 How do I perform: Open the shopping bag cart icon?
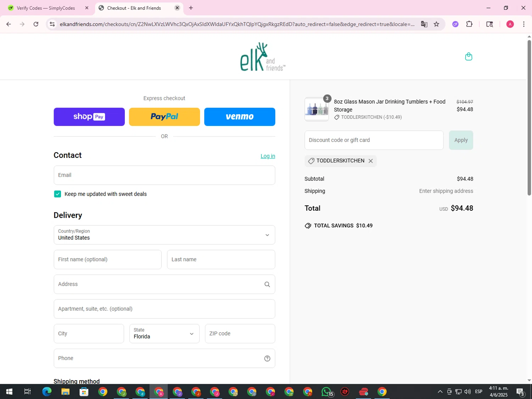pos(469,56)
